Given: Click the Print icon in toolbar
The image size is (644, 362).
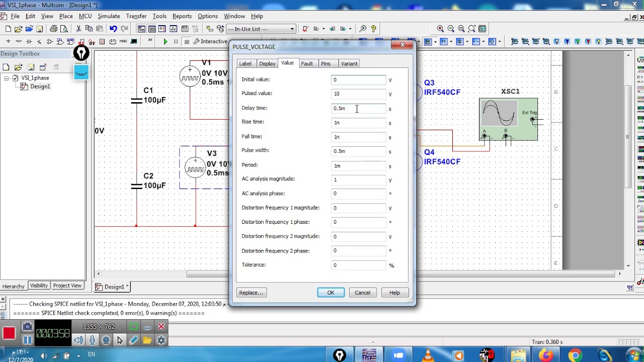Looking at the screenshot, I should (53, 29).
